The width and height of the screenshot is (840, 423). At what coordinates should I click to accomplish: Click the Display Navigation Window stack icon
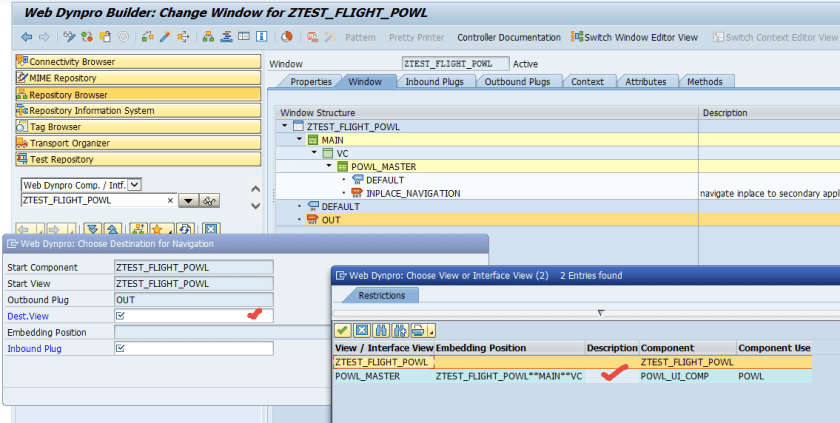click(226, 37)
